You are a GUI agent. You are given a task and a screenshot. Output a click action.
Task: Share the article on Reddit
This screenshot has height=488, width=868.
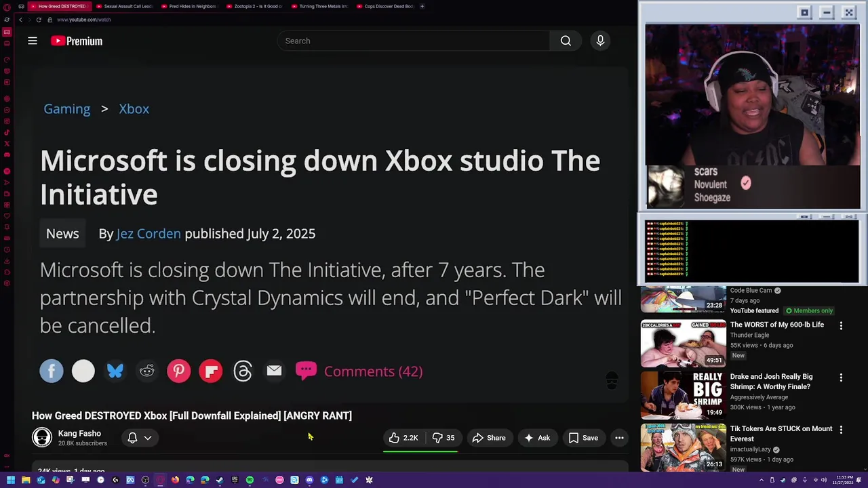click(x=147, y=371)
